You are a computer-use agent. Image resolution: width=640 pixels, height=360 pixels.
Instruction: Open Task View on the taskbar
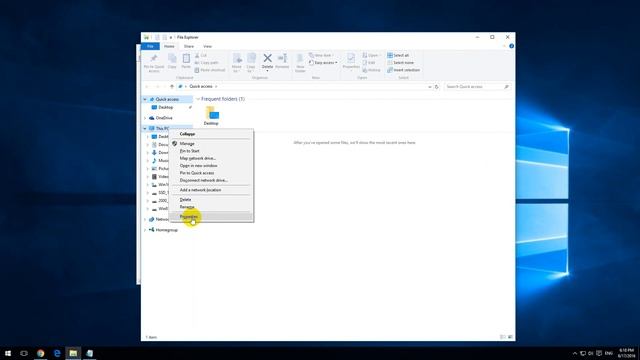(x=24, y=353)
